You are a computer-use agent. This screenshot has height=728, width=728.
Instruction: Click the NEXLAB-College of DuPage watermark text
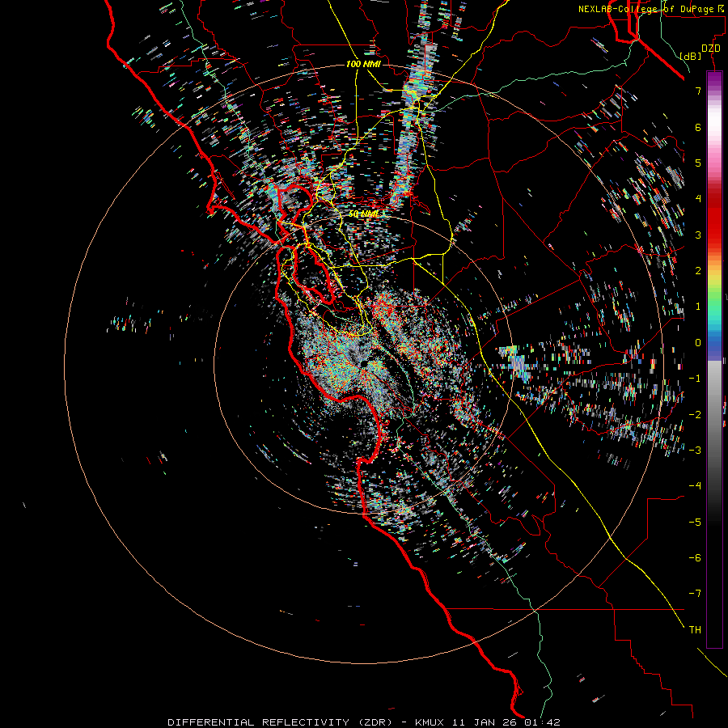651,9
